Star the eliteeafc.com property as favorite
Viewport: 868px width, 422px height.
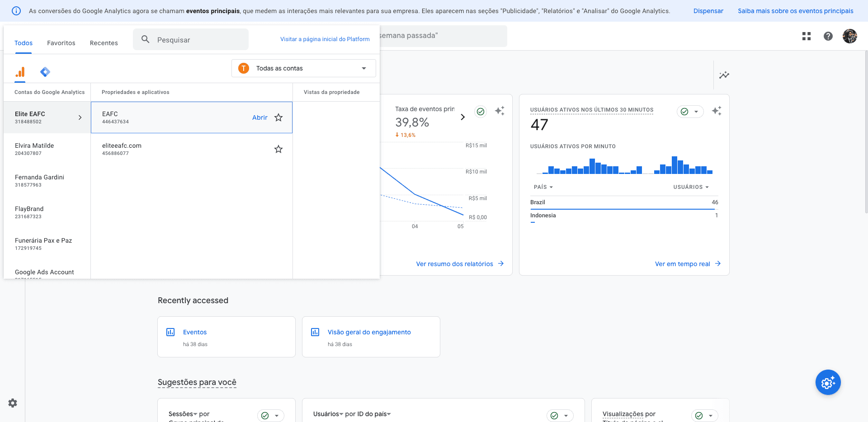point(278,149)
